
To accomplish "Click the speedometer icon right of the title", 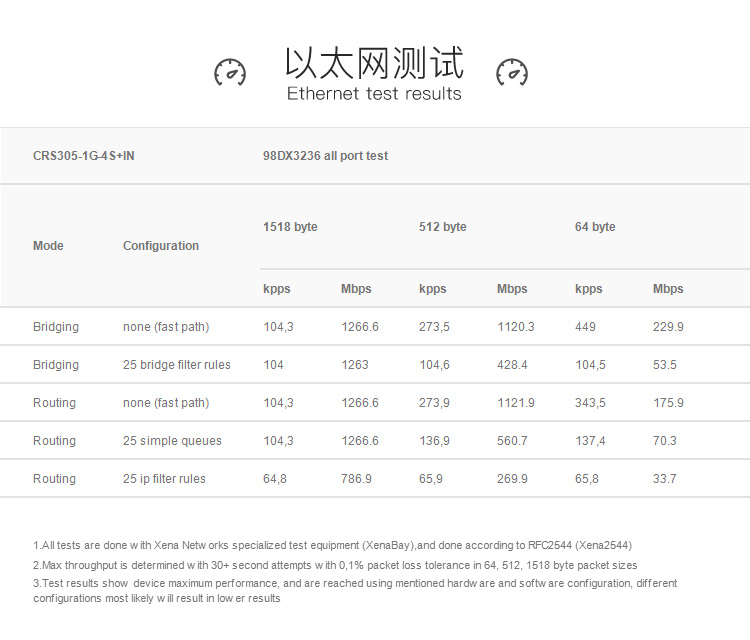I will click(x=512, y=72).
